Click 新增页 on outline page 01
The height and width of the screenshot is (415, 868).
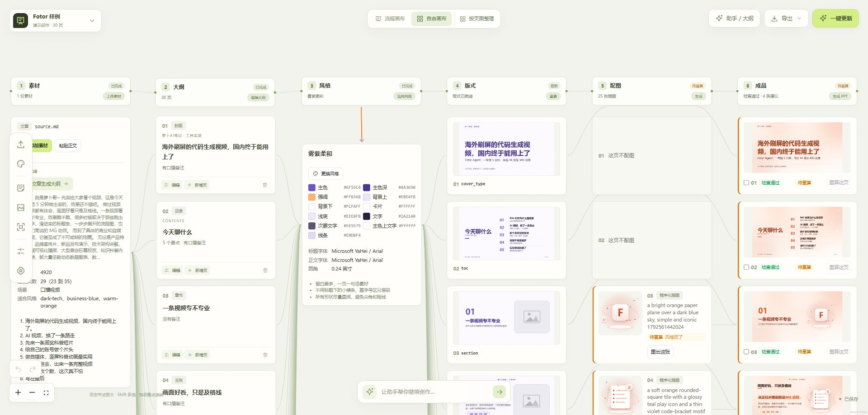click(197, 185)
